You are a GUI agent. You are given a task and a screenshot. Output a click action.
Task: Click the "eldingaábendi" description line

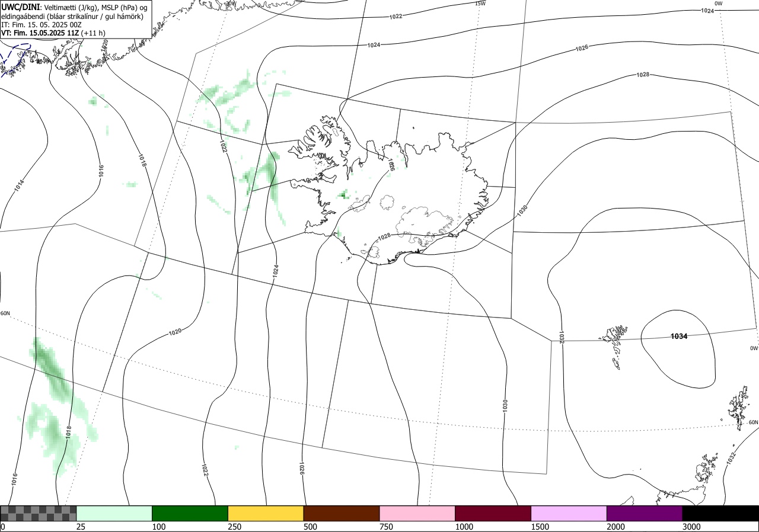pyautogui.click(x=72, y=16)
